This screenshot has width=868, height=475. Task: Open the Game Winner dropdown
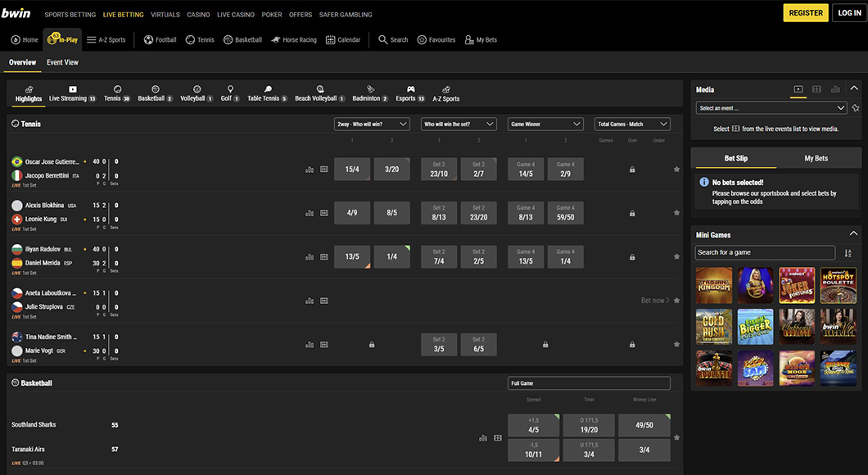pyautogui.click(x=545, y=124)
